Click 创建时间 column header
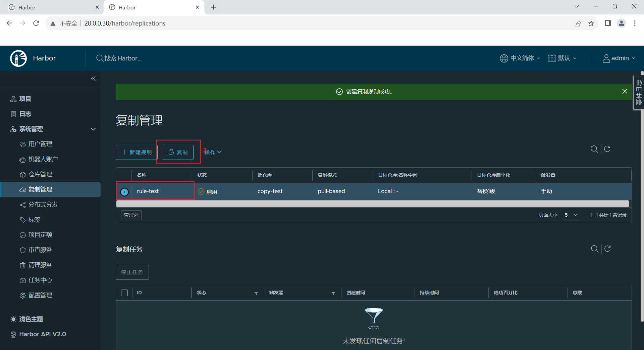This screenshot has width=644, height=350. tap(356, 293)
